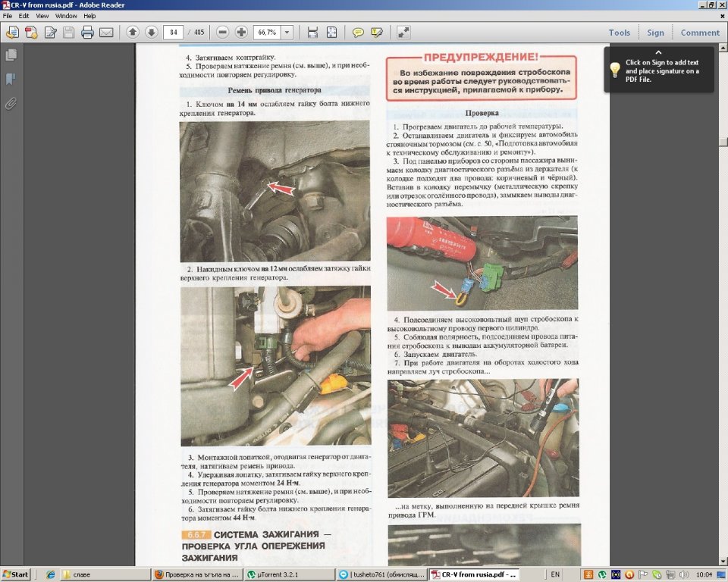Show the bookmarks panel

(x=11, y=79)
